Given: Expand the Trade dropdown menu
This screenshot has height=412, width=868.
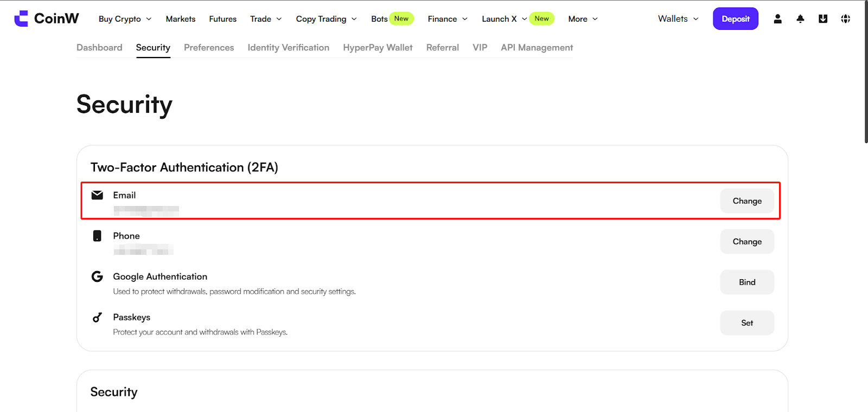Looking at the screenshot, I should pos(266,19).
